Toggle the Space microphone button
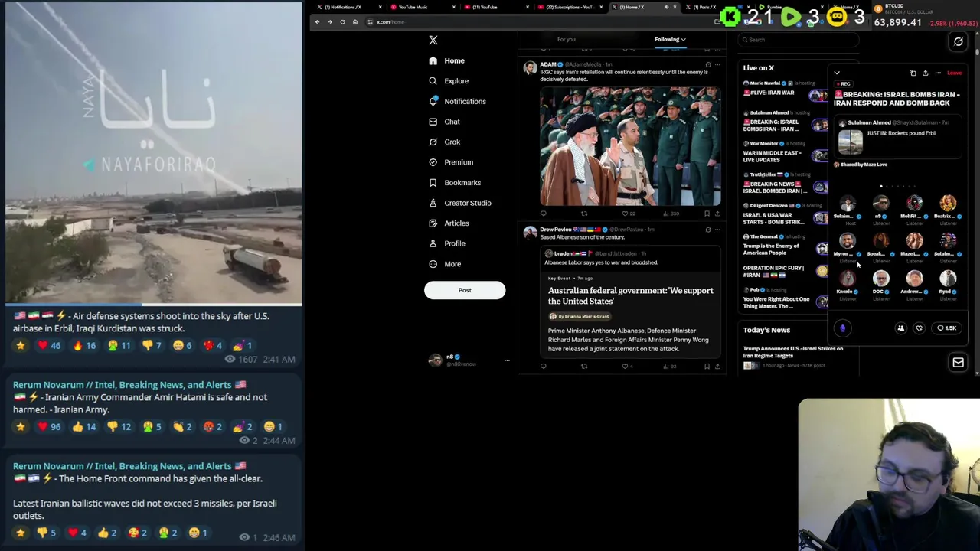 pyautogui.click(x=842, y=328)
